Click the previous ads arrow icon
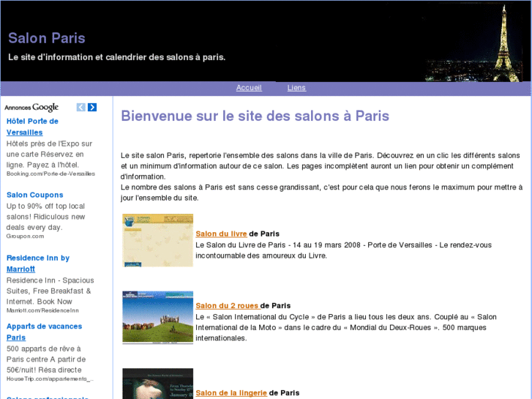Image resolution: width=532 pixels, height=399 pixels. [80, 108]
